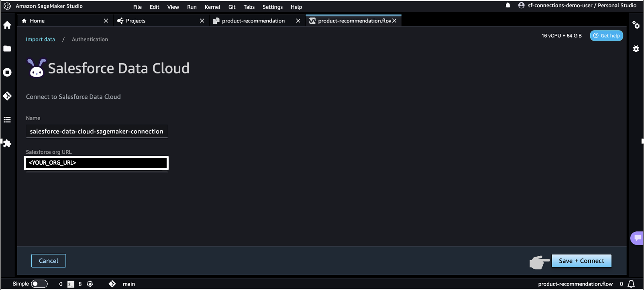The height and width of the screenshot is (290, 644).
Task: Go back via Import data breadcrumb link
Action: coord(41,39)
